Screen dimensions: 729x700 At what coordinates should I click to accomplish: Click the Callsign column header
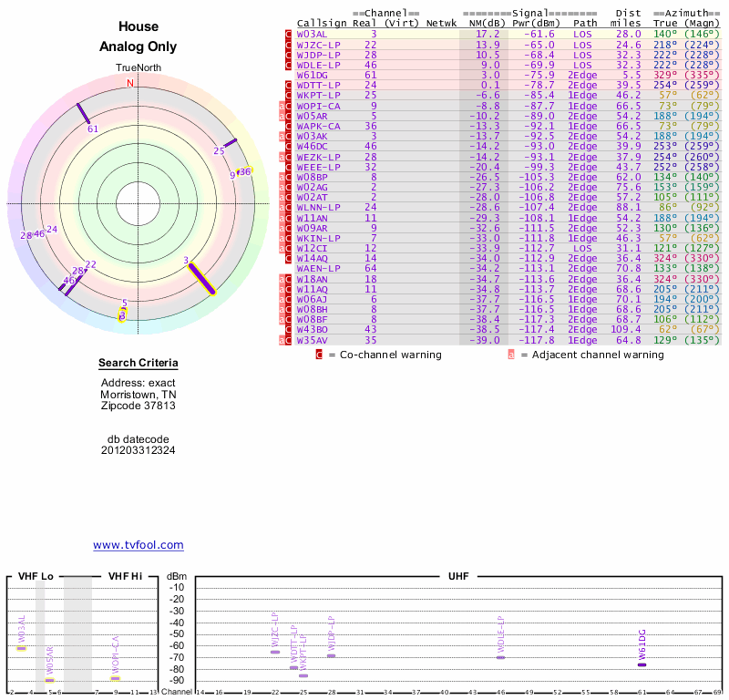click(318, 23)
